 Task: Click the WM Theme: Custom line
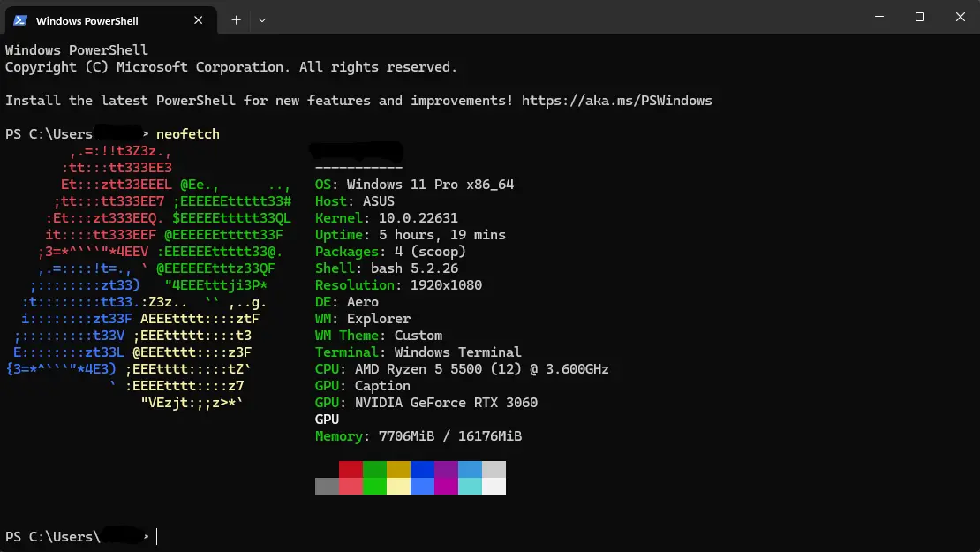378,336
